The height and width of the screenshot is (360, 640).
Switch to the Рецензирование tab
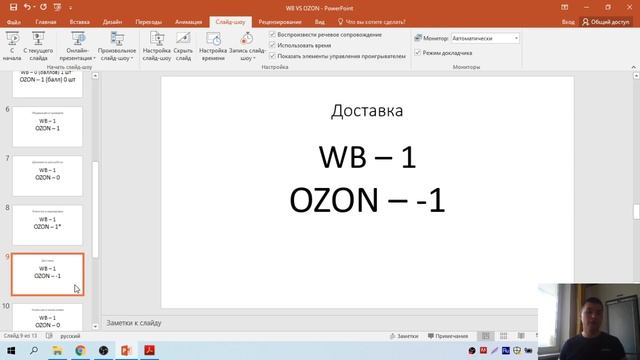coord(280,22)
